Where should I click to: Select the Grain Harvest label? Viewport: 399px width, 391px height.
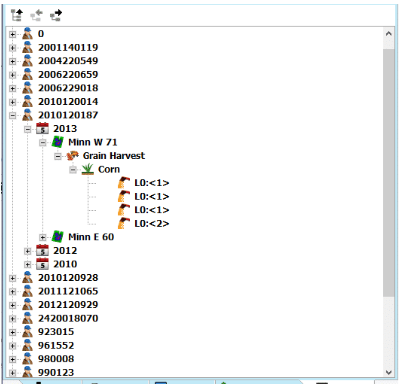click(x=114, y=156)
